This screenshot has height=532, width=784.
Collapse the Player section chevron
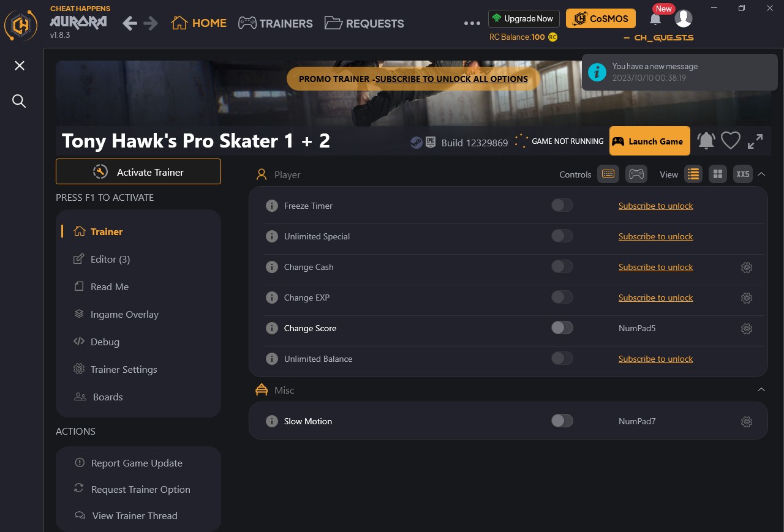point(761,174)
